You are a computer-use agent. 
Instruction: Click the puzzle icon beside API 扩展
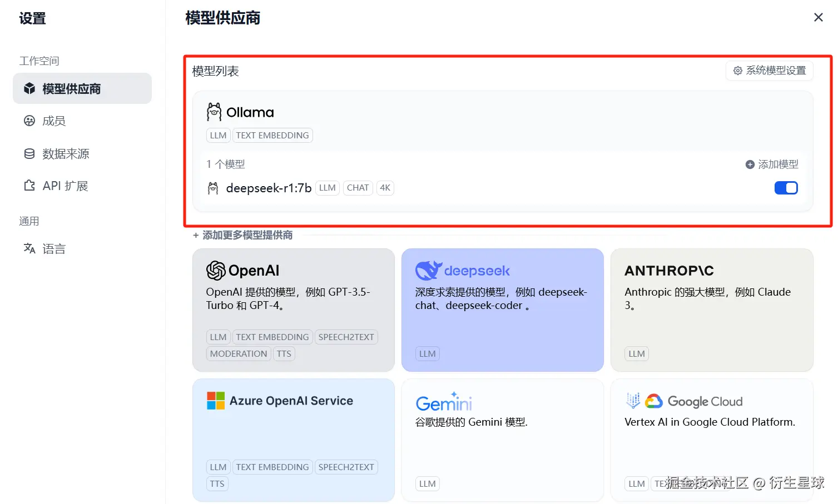[29, 186]
